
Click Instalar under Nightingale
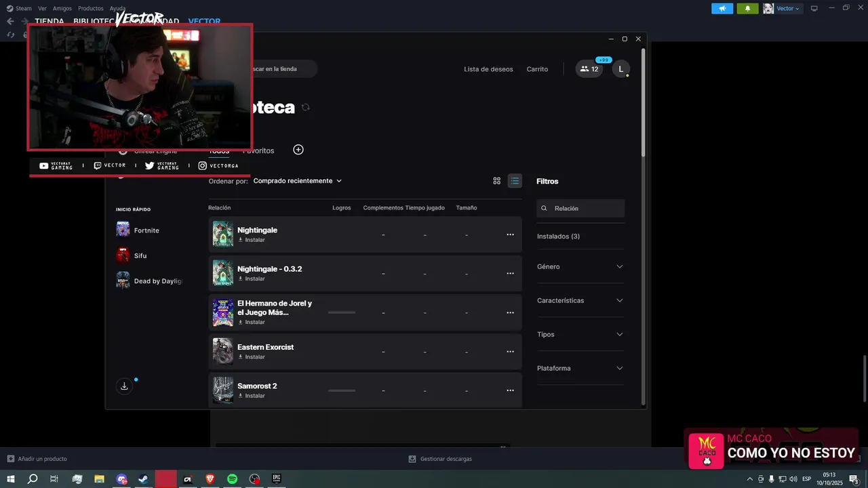pos(252,240)
